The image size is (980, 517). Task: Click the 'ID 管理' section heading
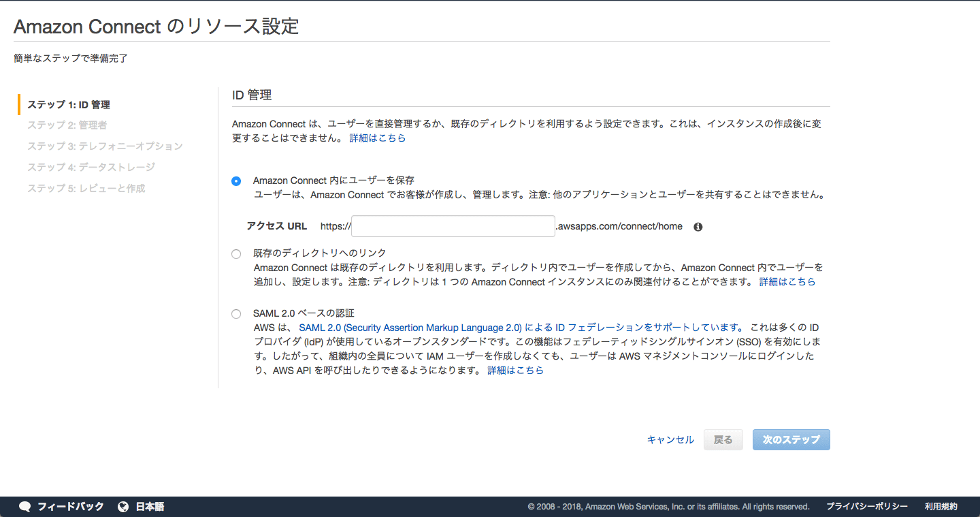pyautogui.click(x=252, y=95)
